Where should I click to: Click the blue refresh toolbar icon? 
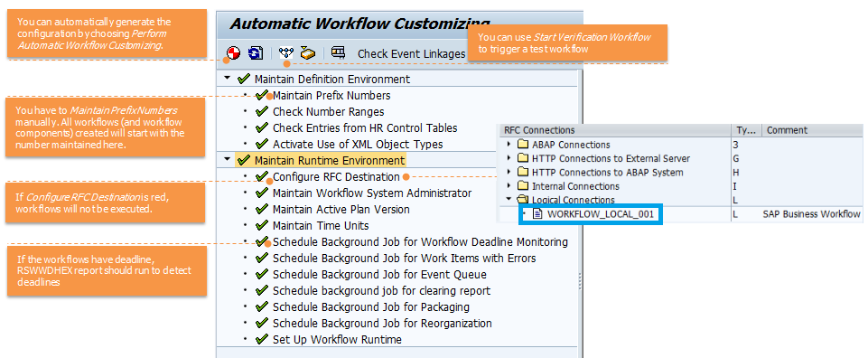pyautogui.click(x=256, y=53)
